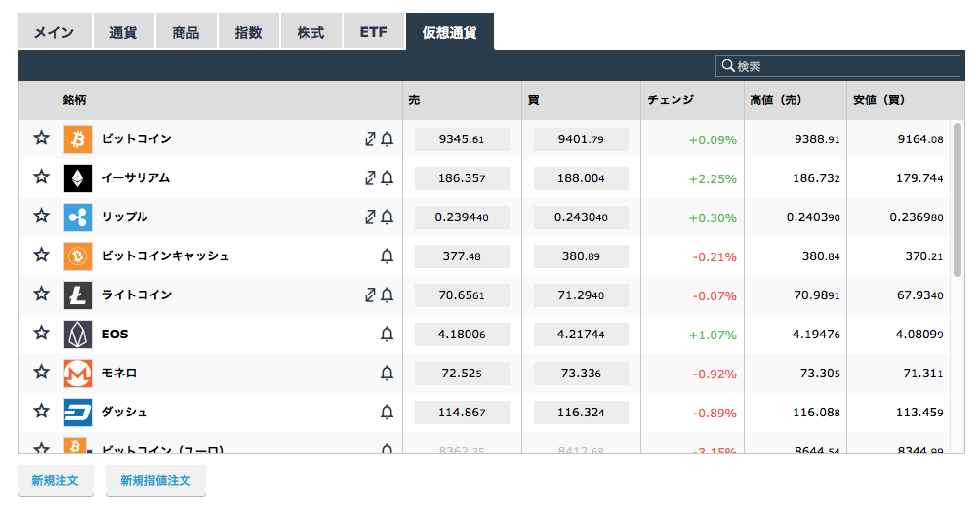Select the -0.92% change for モネロ
Viewport: 980px width, 512px height.
(x=715, y=374)
